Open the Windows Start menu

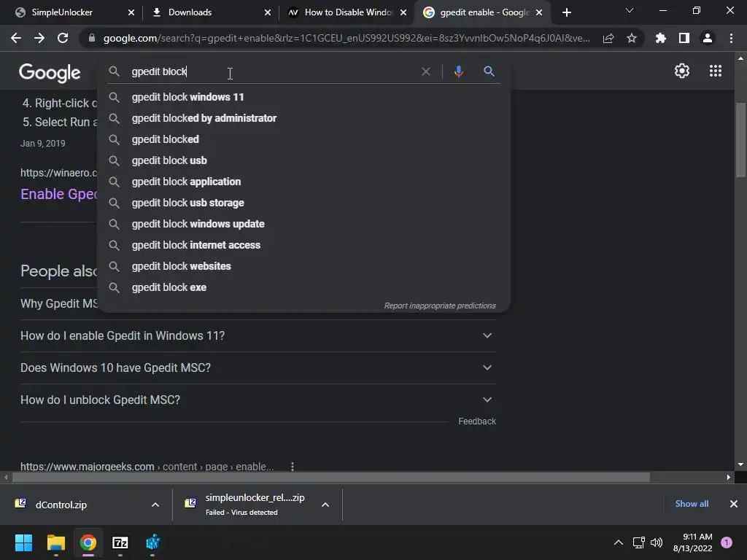23,542
